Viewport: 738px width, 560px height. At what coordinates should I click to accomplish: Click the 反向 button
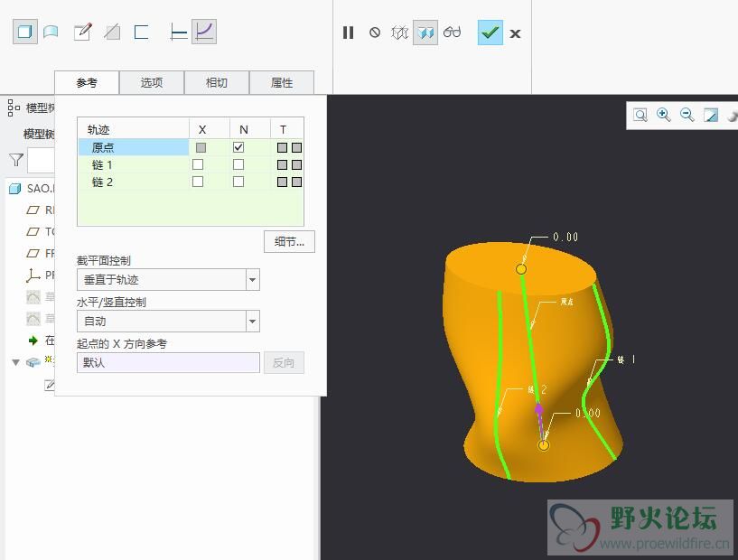284,363
